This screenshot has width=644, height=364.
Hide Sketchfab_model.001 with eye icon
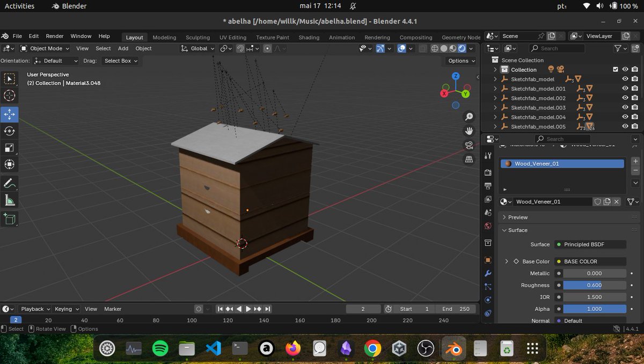(625, 89)
